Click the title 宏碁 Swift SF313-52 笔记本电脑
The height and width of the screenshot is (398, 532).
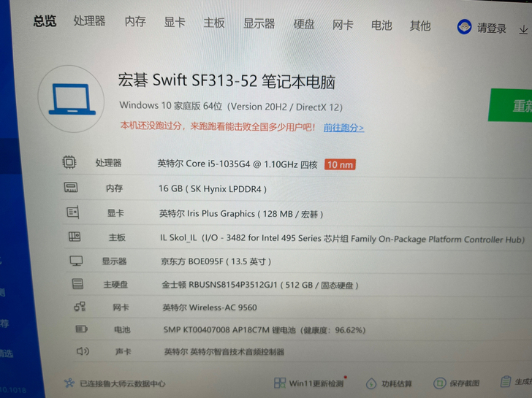coord(227,80)
